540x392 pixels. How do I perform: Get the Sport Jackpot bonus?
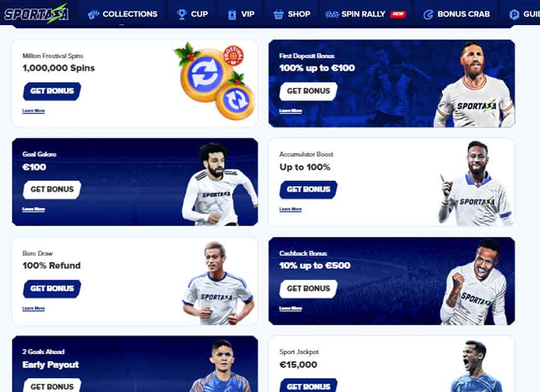308,386
